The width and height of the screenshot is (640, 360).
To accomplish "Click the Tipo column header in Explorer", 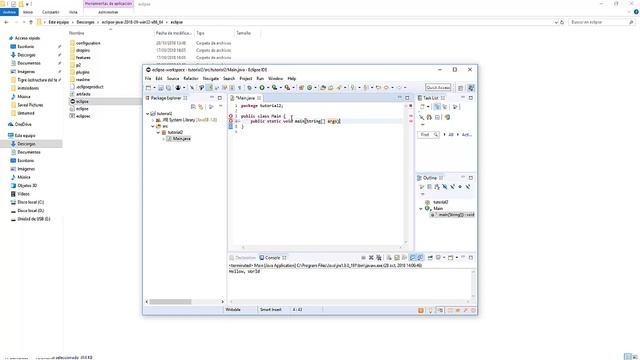I will [x=200, y=33].
